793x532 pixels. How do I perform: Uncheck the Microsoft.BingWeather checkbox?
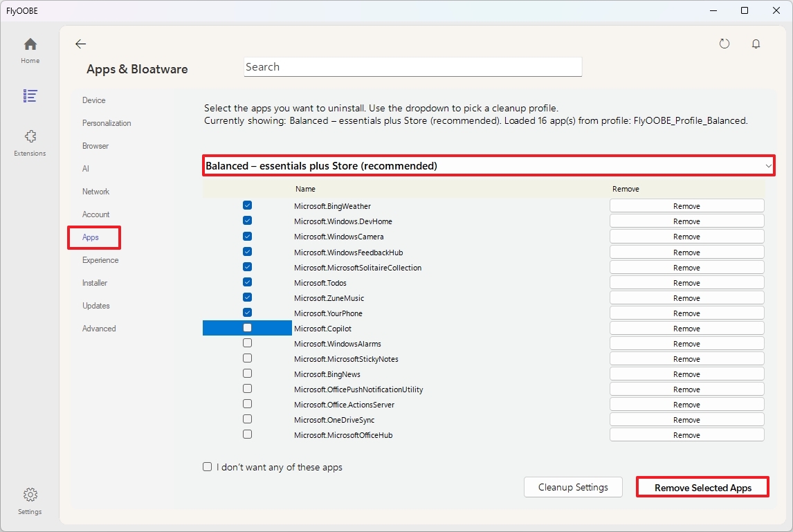click(248, 206)
